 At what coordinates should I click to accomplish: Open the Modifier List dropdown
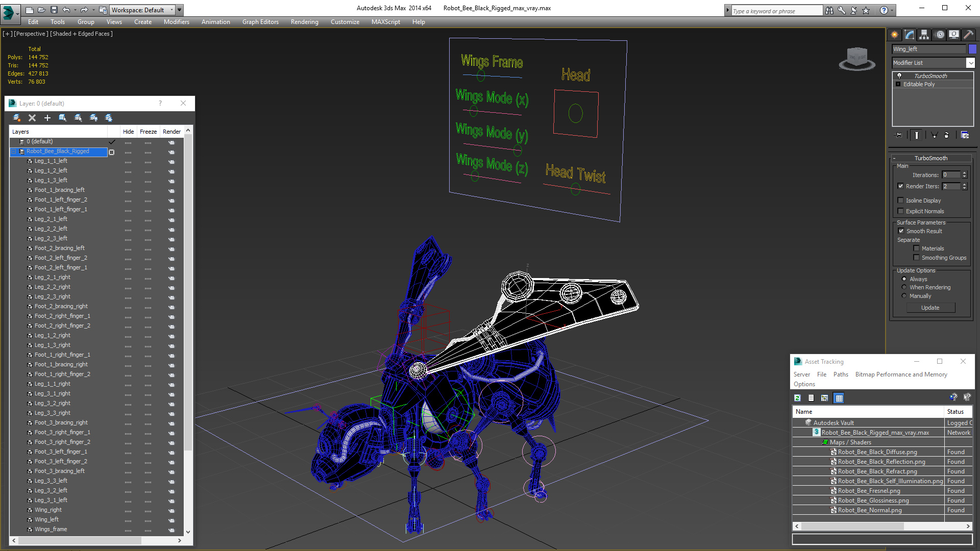coord(970,63)
